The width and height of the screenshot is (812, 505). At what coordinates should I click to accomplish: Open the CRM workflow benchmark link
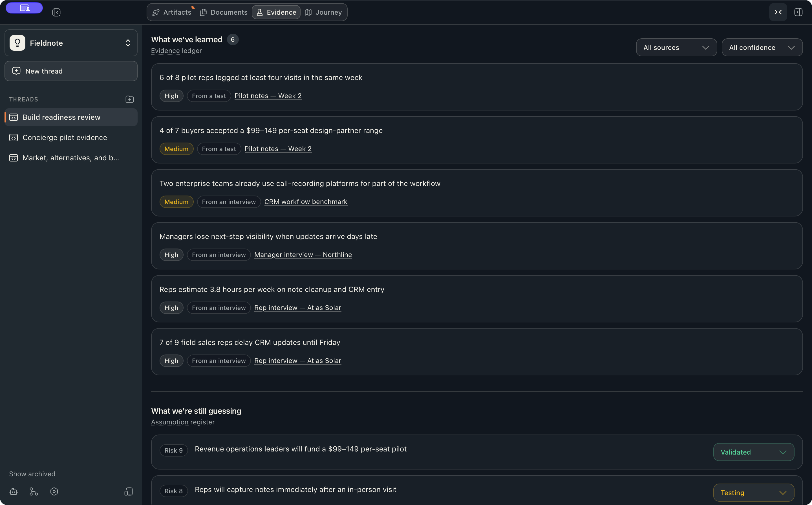pos(306,202)
